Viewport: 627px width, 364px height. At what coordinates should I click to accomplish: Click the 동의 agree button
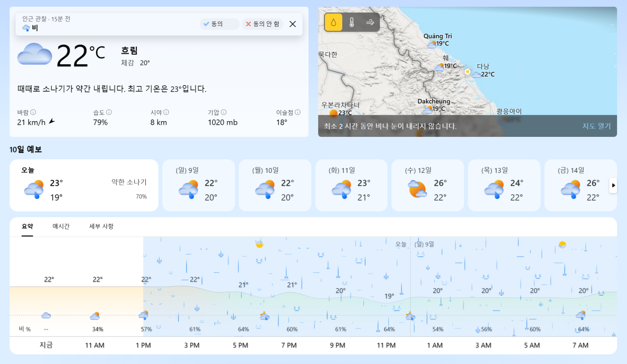click(x=219, y=24)
